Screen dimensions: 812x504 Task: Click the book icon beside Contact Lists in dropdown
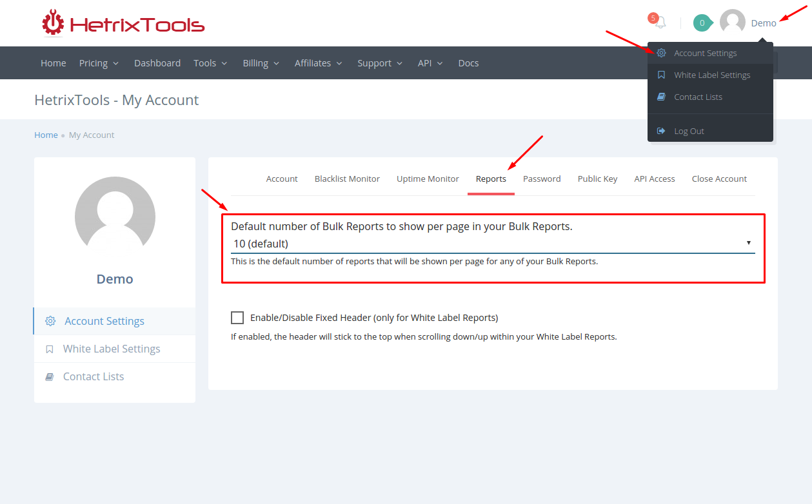click(661, 97)
